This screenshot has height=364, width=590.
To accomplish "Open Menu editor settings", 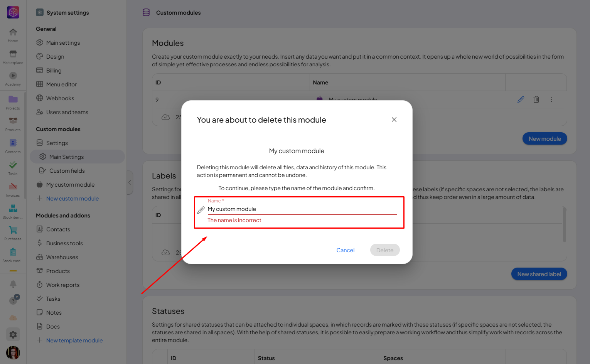I will [61, 84].
